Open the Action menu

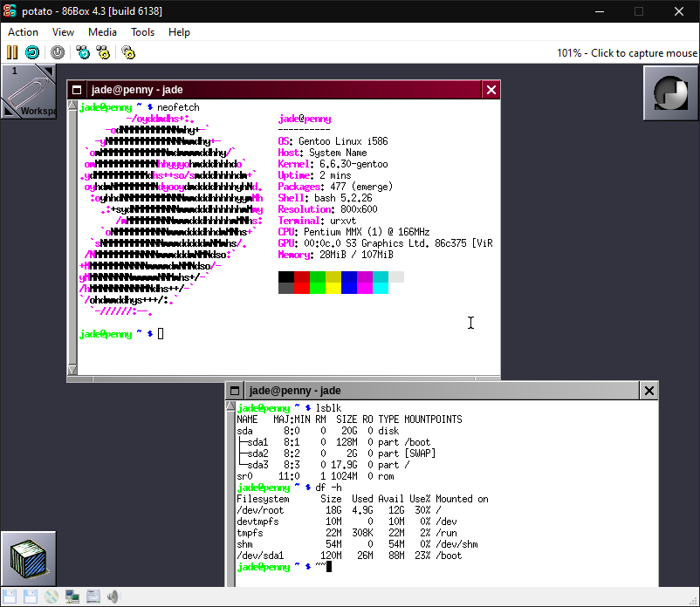coord(23,32)
